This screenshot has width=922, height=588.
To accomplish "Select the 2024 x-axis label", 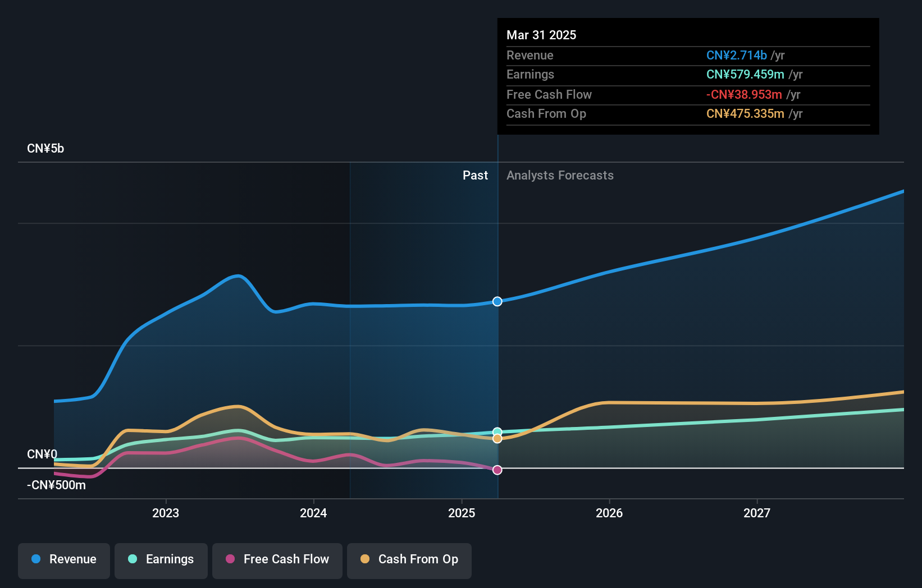I will 313,513.
